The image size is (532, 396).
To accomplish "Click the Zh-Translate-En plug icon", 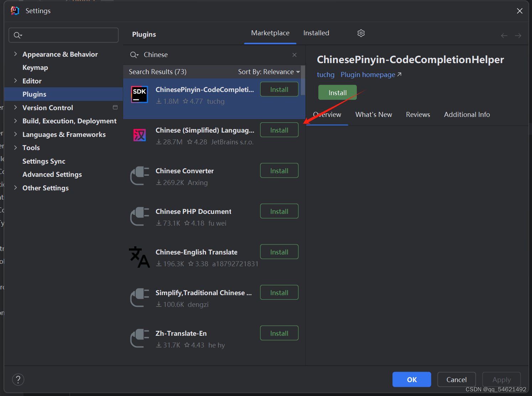I will (x=140, y=338).
